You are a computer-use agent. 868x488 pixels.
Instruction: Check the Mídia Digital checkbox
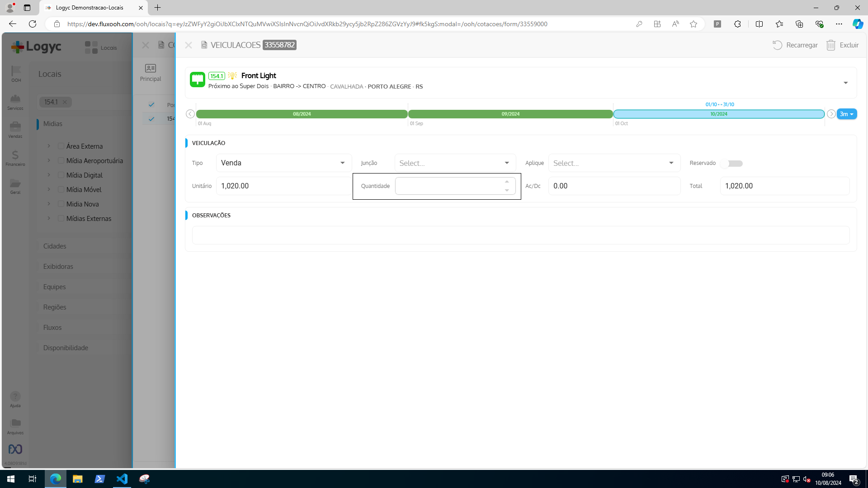pyautogui.click(x=61, y=175)
